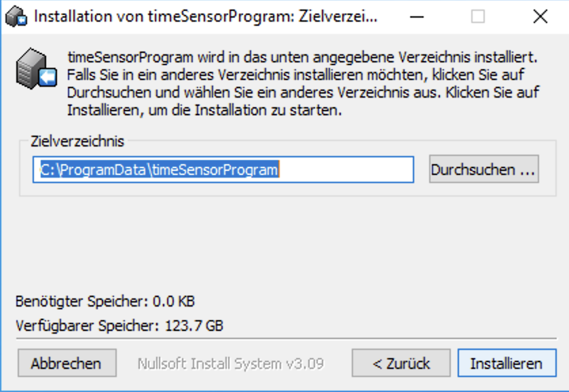569x392 pixels.
Task: Click the large installer computer icon beside the description
Action: point(36,68)
